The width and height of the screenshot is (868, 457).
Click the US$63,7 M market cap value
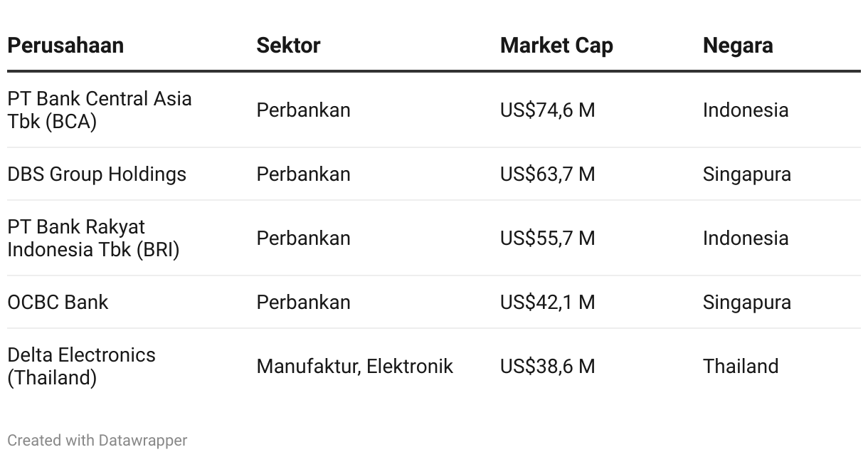[547, 174]
